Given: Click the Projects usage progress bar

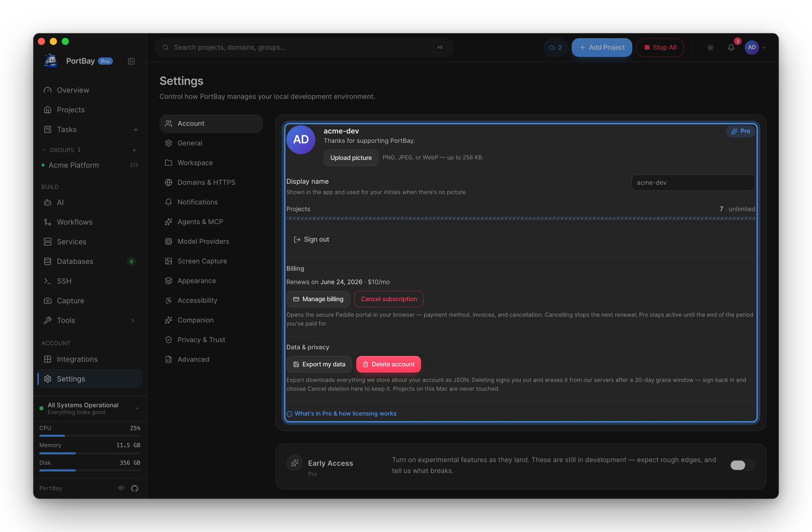Looking at the screenshot, I should pyautogui.click(x=521, y=219).
